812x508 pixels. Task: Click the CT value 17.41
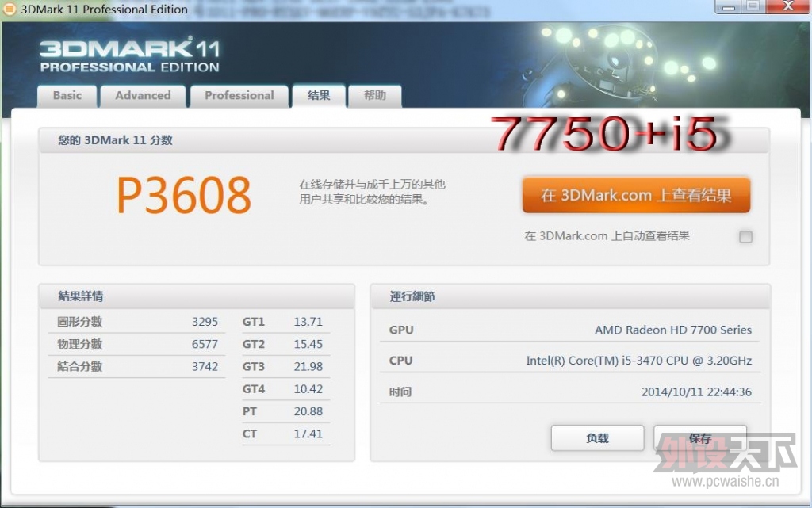click(308, 434)
